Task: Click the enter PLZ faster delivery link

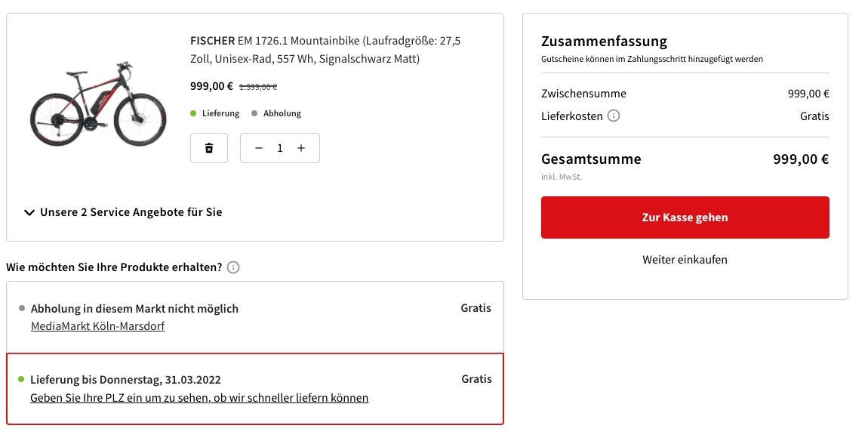Action: (199, 398)
